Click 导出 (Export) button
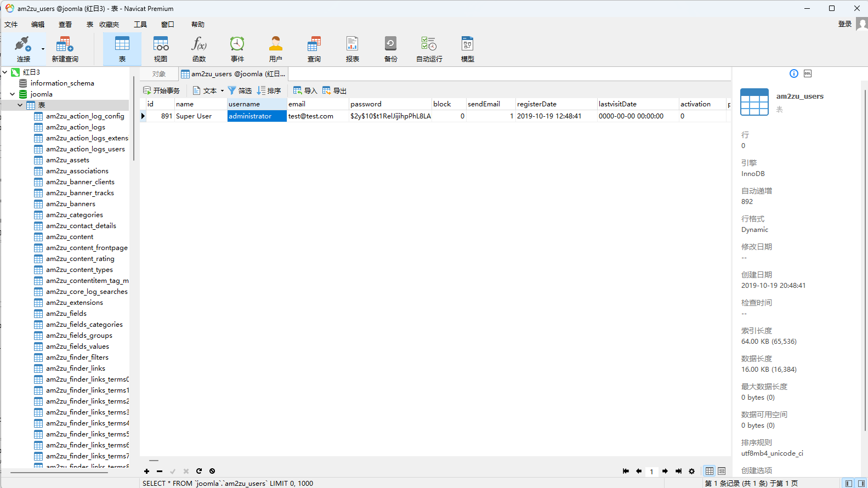The width and height of the screenshot is (868, 488). click(x=334, y=90)
